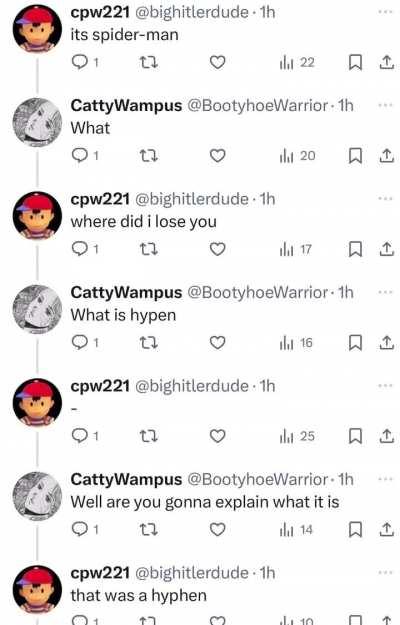This screenshot has height=625, width=400.
Task: Retweet the "its spider-man" tweet
Action: coord(149,62)
